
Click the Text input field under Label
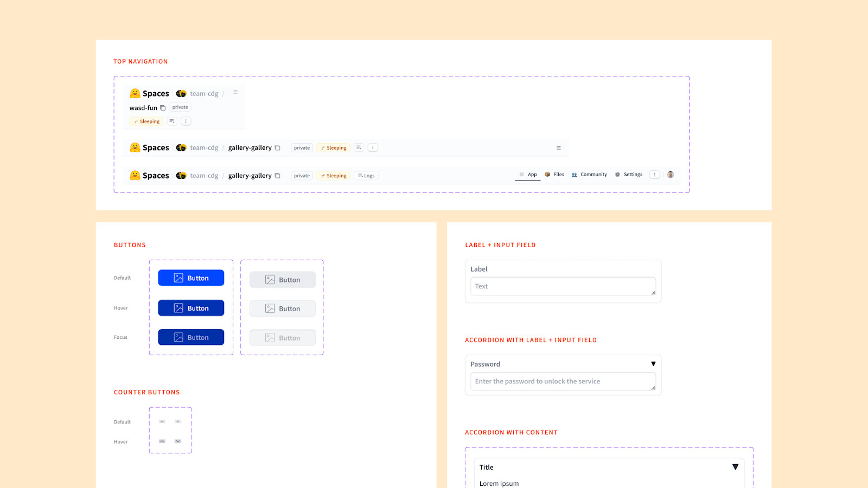(563, 286)
